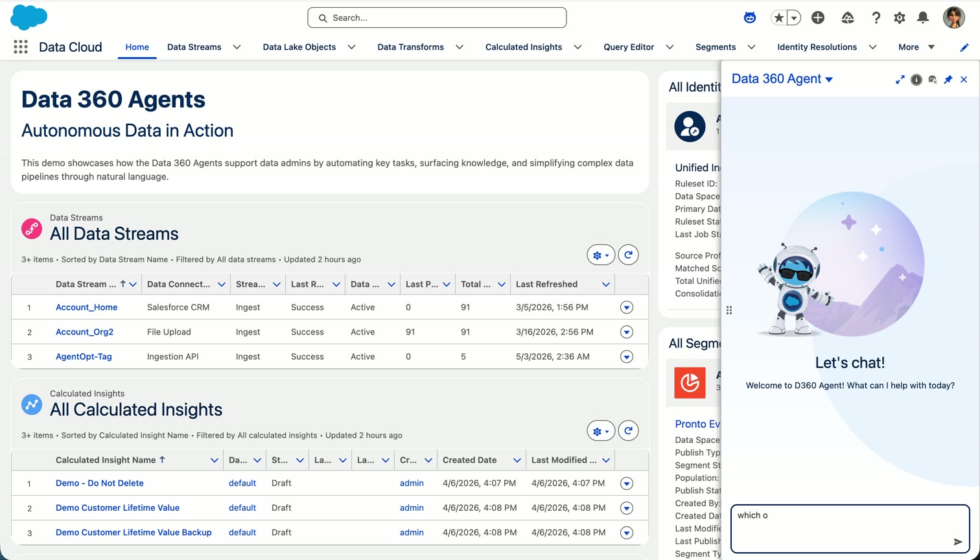Click the identity resolution person icon
The width and height of the screenshot is (980, 560).
(690, 126)
